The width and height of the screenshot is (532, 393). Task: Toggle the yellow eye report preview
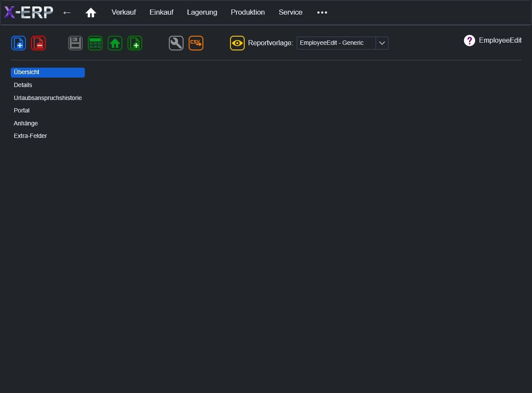tap(237, 43)
